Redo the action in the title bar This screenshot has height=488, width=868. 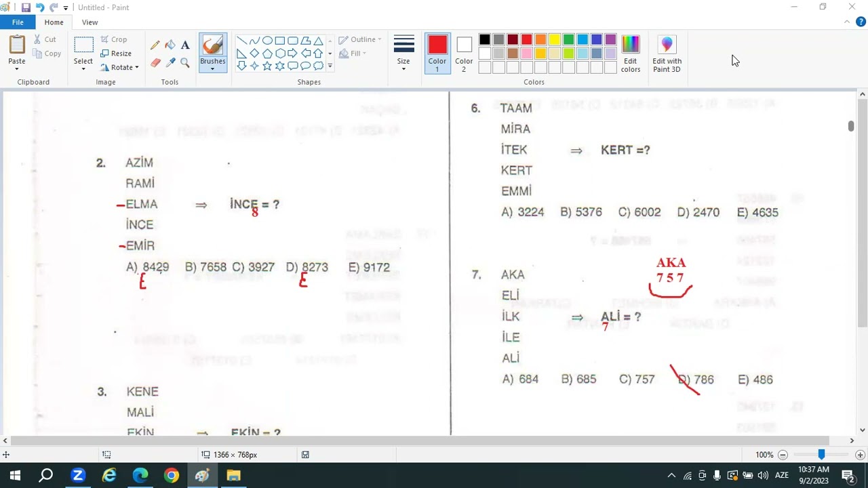[x=54, y=7]
